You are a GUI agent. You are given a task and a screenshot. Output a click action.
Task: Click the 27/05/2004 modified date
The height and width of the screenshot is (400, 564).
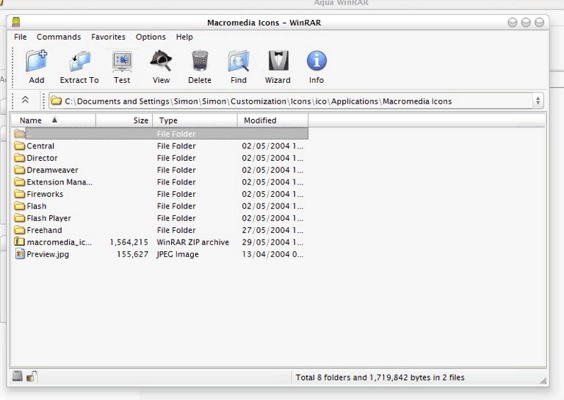point(272,230)
